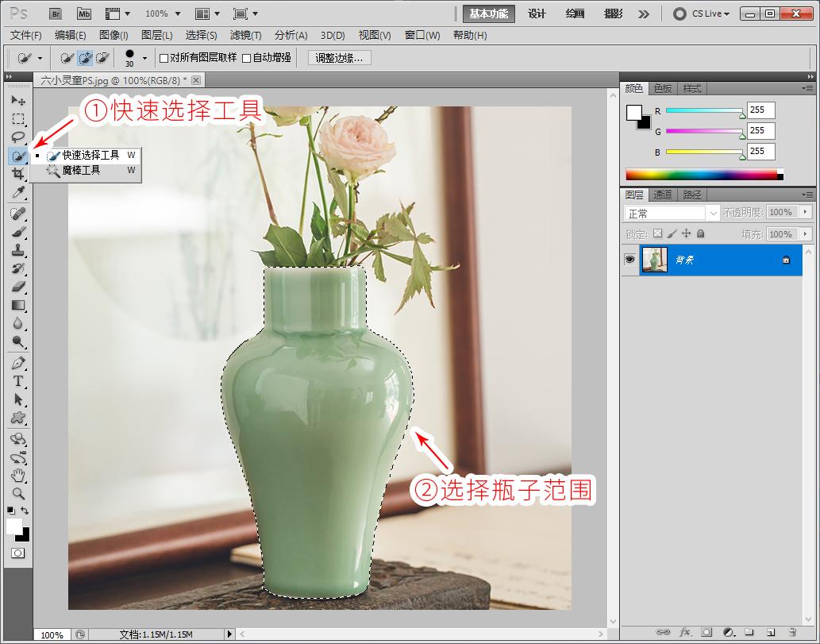Open the 滤镜(T) menu
Image resolution: width=820 pixels, height=644 pixels.
pos(246,35)
